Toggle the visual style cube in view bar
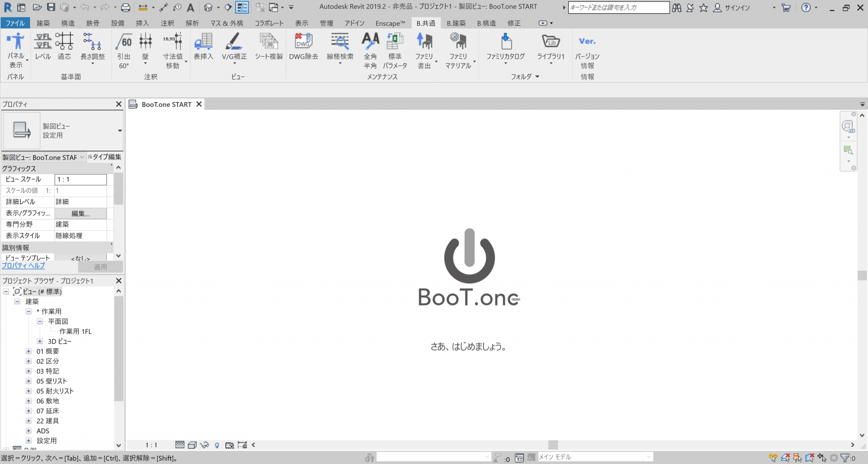Screen dimensions: 868x464 pos(192,445)
